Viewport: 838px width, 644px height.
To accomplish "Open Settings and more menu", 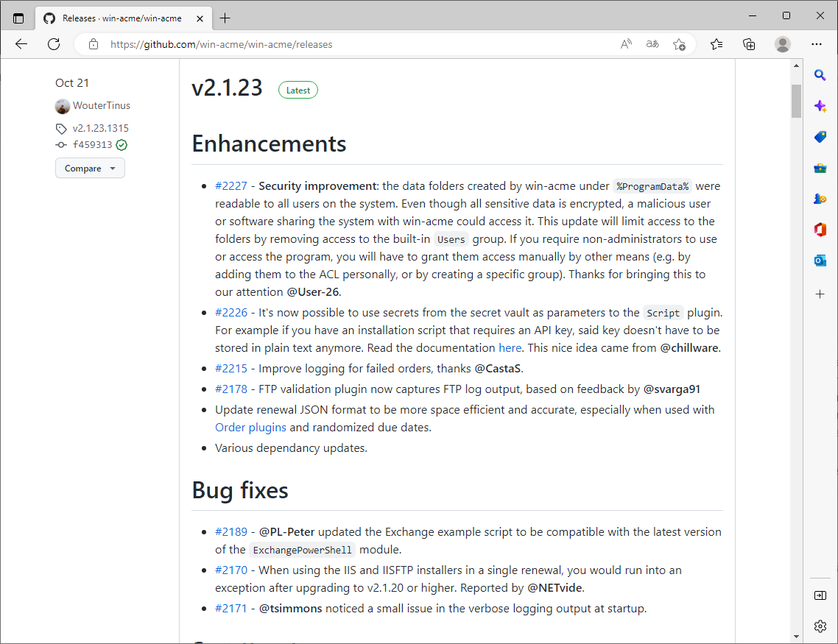I will pyautogui.click(x=817, y=44).
